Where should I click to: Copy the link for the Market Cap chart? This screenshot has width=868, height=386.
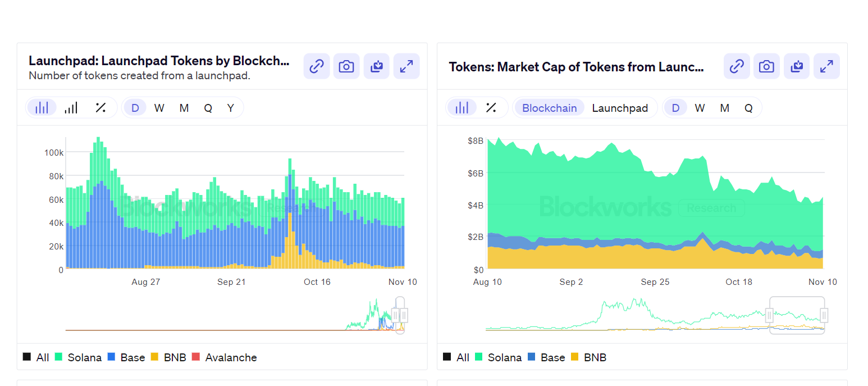[x=737, y=66]
